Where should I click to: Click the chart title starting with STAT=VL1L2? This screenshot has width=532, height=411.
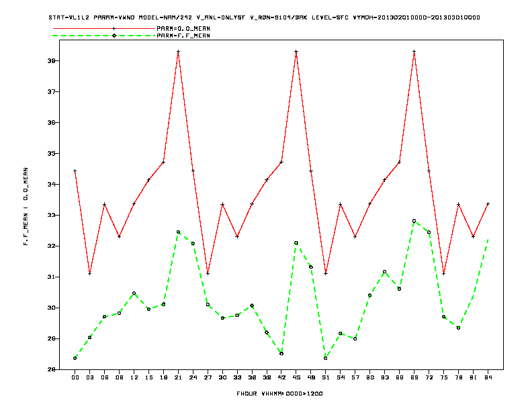click(x=264, y=17)
